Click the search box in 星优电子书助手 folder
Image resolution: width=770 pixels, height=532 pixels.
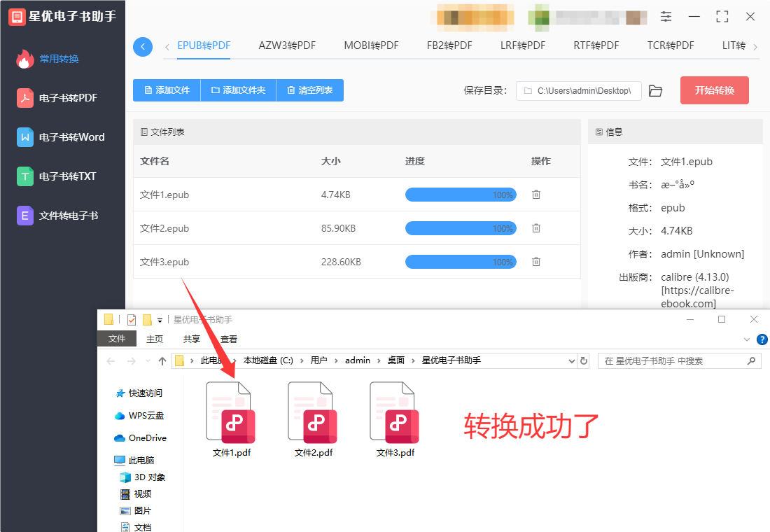coord(679,361)
